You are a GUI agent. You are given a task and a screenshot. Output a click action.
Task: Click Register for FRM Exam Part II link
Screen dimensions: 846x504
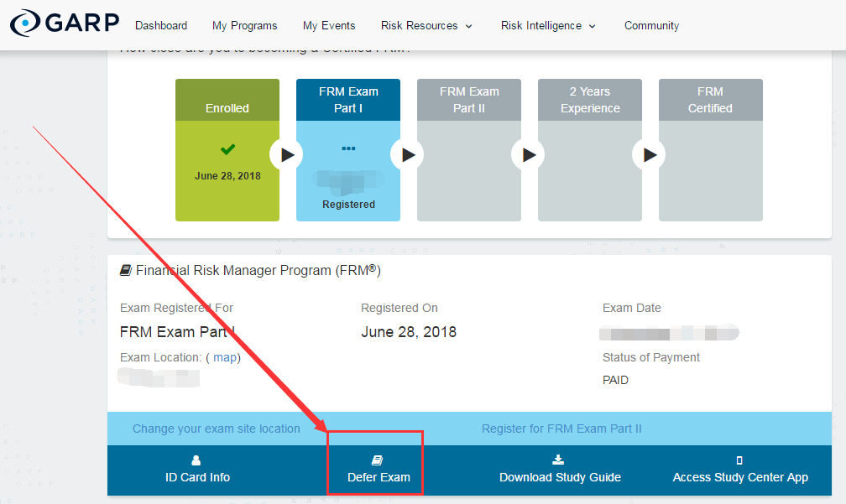click(561, 429)
